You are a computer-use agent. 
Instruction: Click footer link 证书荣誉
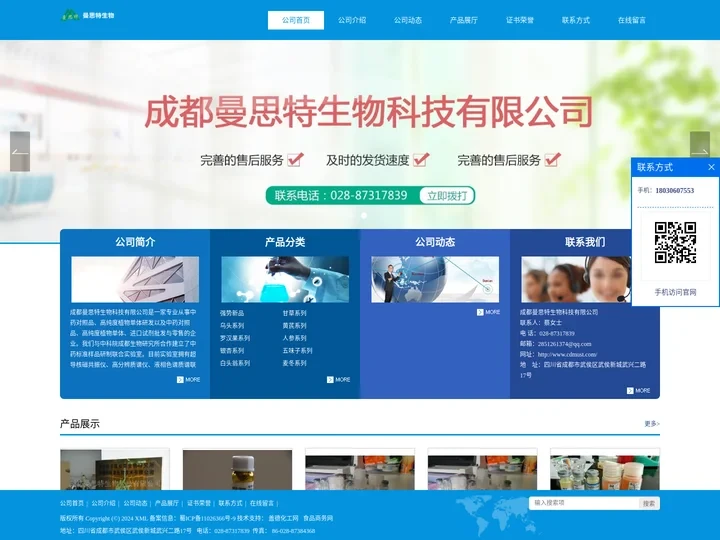(x=199, y=503)
